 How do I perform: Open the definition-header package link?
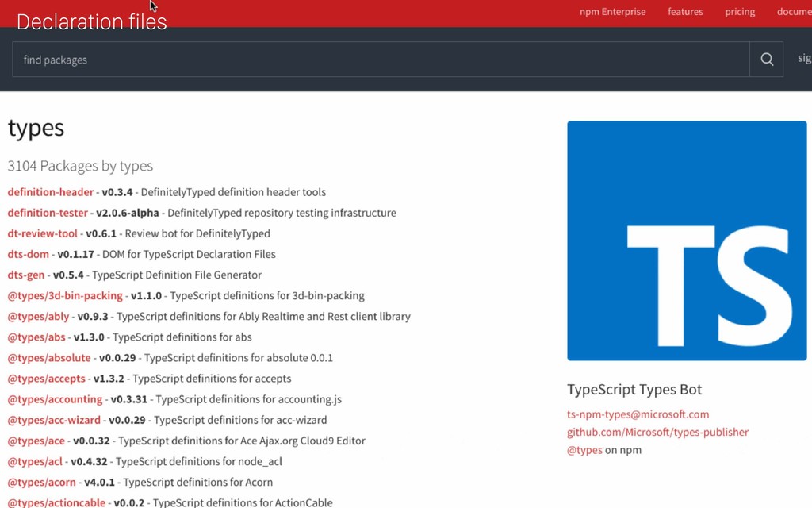(50, 192)
